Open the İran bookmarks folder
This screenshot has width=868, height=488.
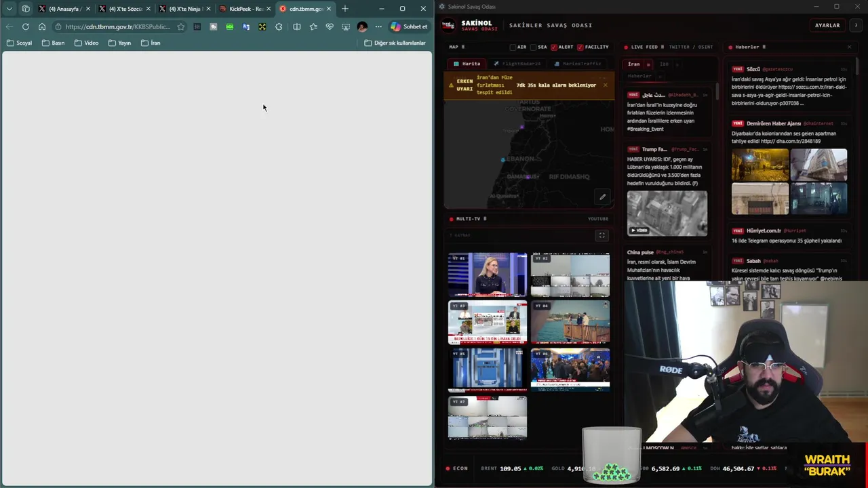pos(151,43)
